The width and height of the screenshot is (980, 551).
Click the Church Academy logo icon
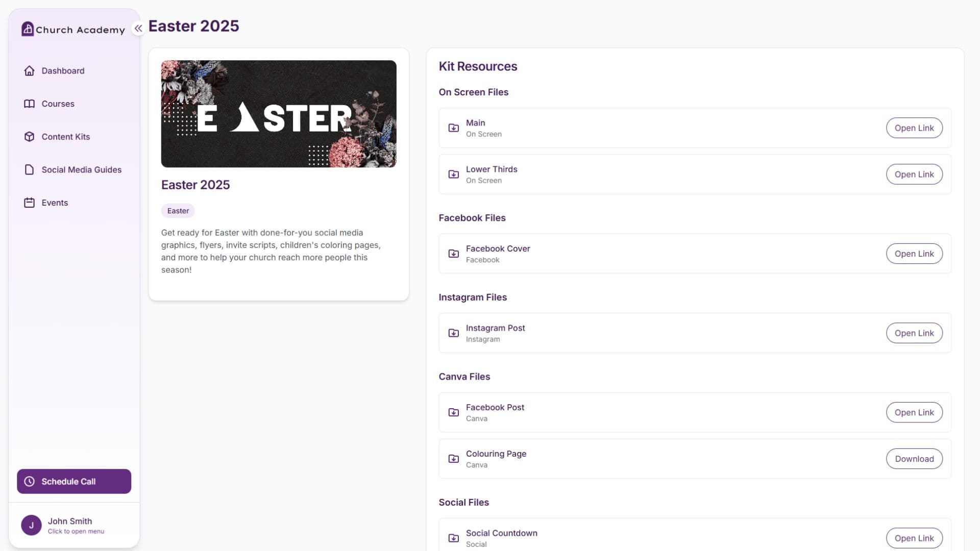[x=28, y=29]
